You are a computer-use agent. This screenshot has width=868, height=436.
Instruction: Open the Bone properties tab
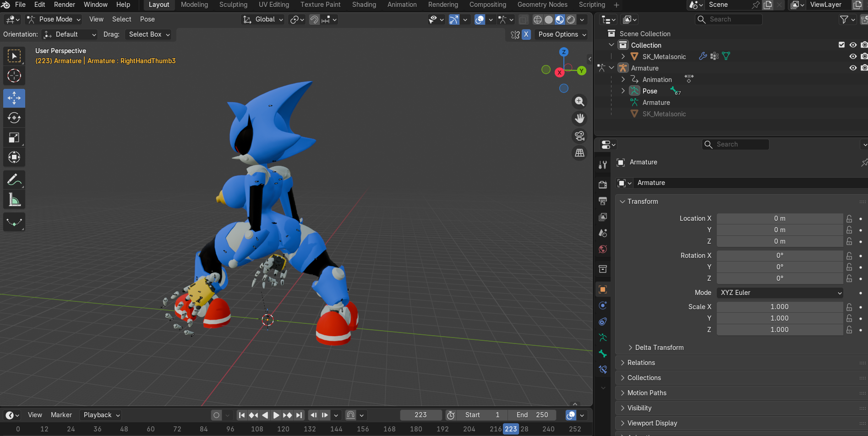tap(603, 354)
